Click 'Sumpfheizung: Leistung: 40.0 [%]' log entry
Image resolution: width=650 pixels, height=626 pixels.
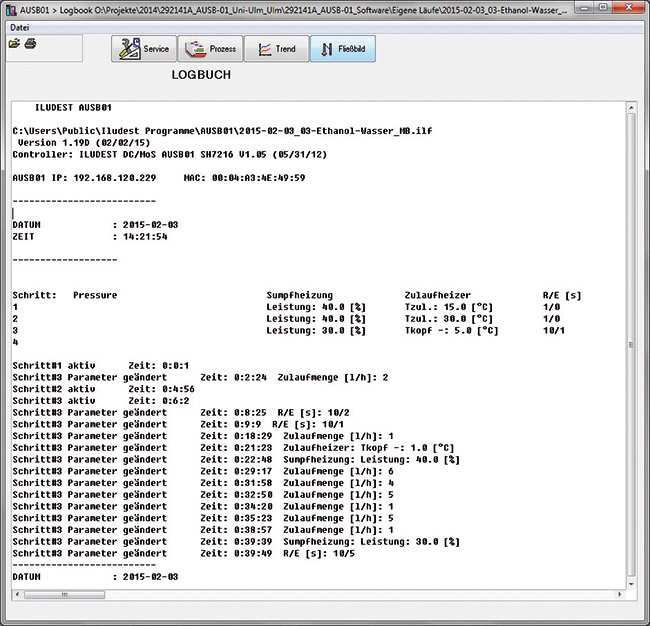click(371, 459)
